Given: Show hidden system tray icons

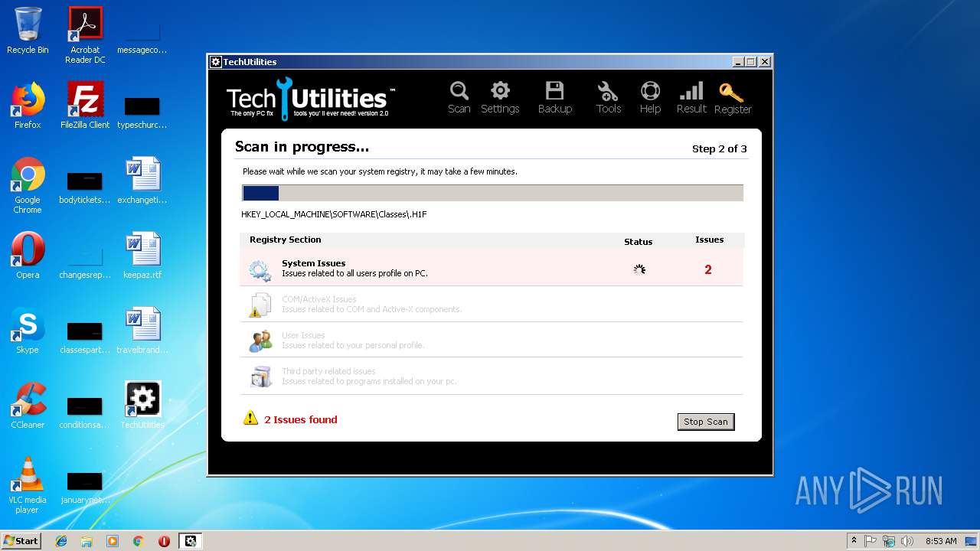Looking at the screenshot, I should click(x=854, y=541).
